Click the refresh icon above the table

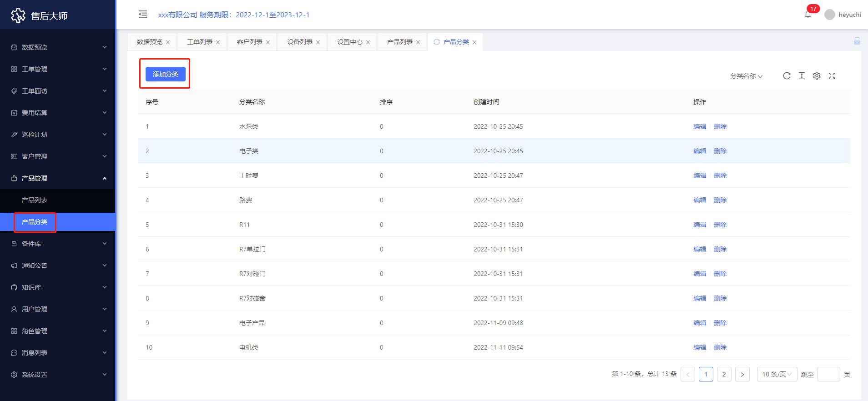(x=787, y=76)
